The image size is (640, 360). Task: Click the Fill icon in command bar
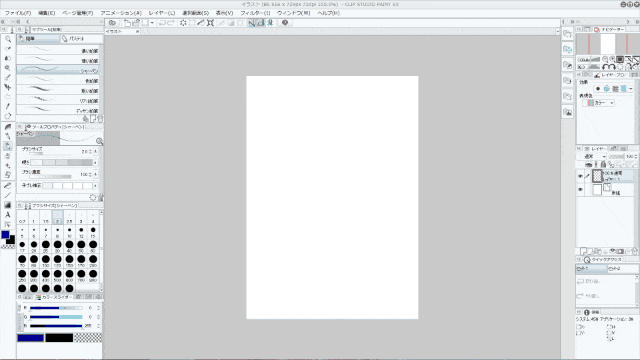tap(201, 23)
